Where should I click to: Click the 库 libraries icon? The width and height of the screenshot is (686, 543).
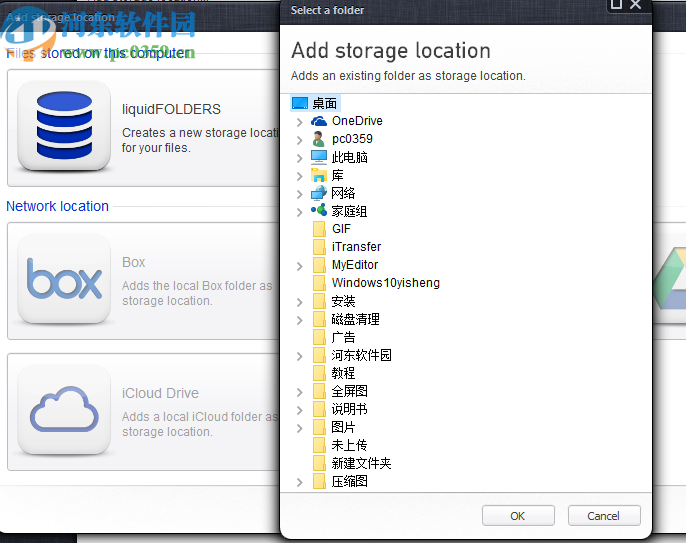(319, 175)
